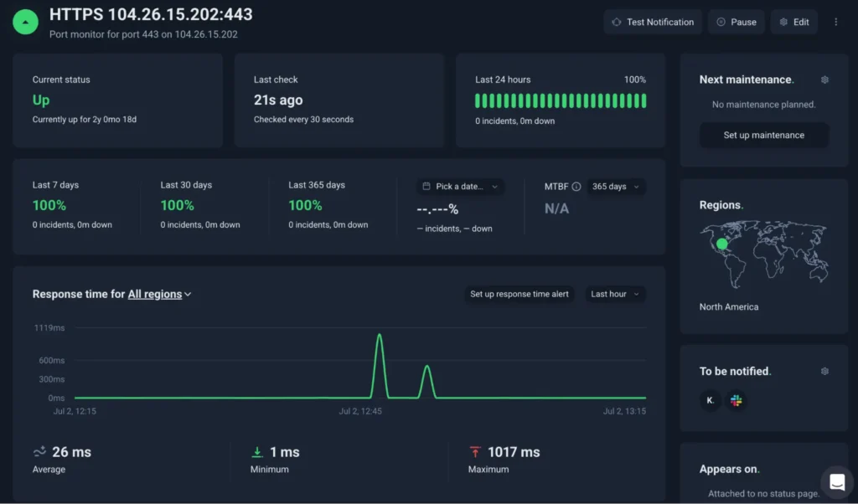Click 'Currently up for 2y 0mo 18d'
The height and width of the screenshot is (504, 858).
tap(85, 119)
